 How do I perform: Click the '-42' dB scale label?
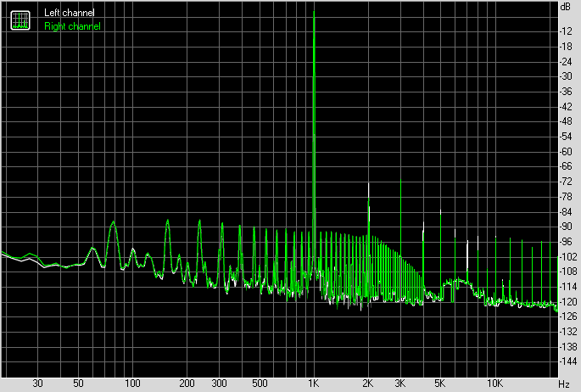566,107
